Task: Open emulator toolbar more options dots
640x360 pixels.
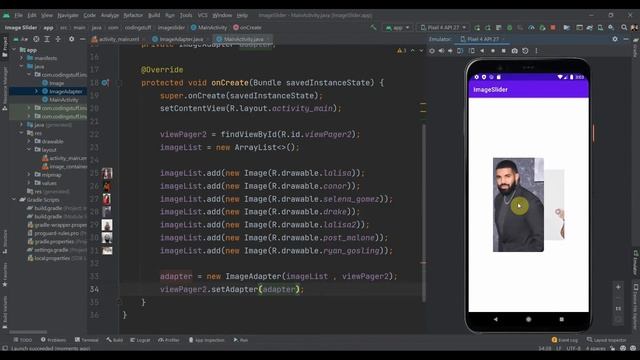Action: click(x=536, y=51)
